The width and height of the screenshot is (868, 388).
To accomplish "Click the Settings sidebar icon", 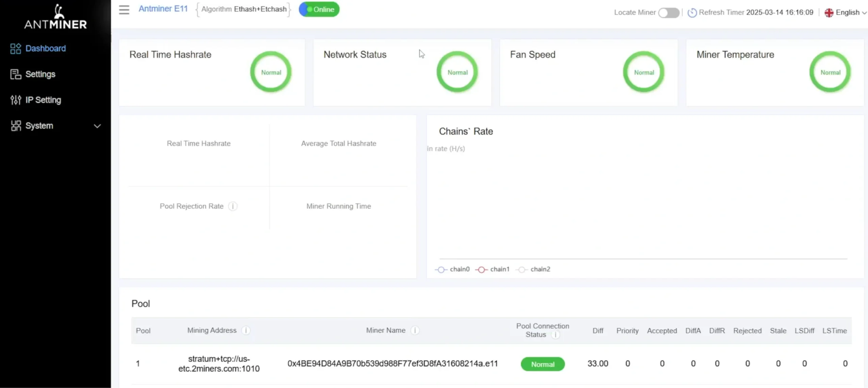I will [16, 74].
